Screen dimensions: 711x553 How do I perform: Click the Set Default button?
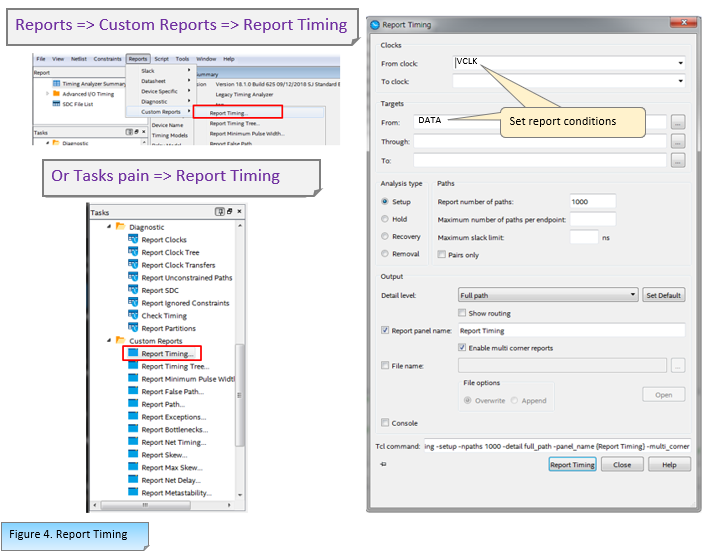click(x=663, y=295)
